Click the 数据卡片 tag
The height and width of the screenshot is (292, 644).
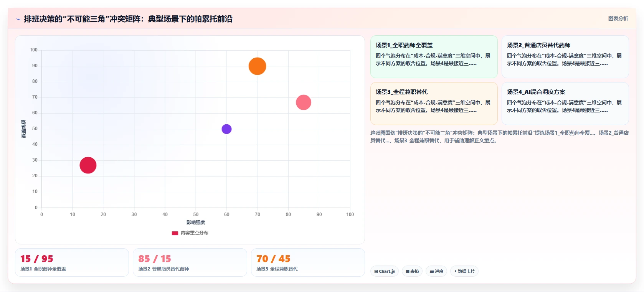(x=464, y=271)
